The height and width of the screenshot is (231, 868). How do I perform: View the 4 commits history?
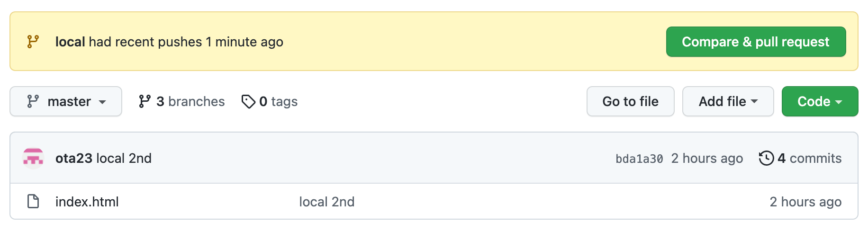[x=809, y=158]
